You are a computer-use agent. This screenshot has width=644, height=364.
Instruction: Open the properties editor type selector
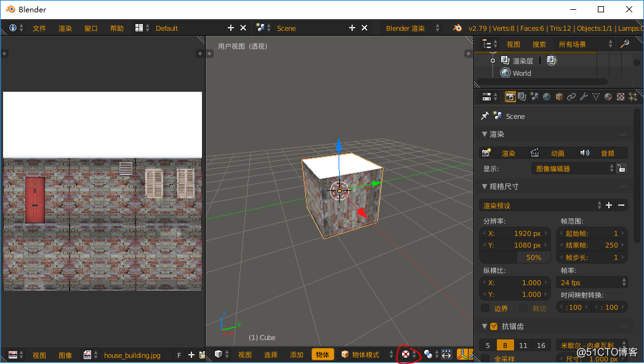pyautogui.click(x=489, y=97)
